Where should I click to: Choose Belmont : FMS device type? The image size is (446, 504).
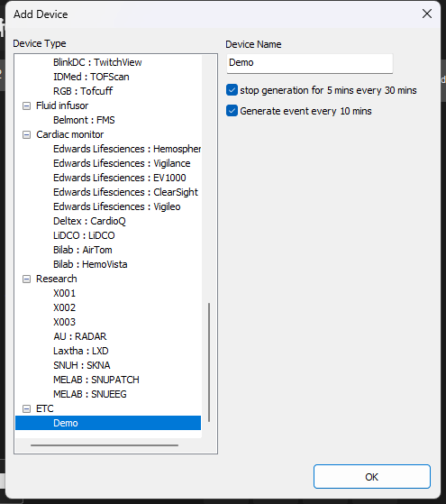[x=84, y=120]
